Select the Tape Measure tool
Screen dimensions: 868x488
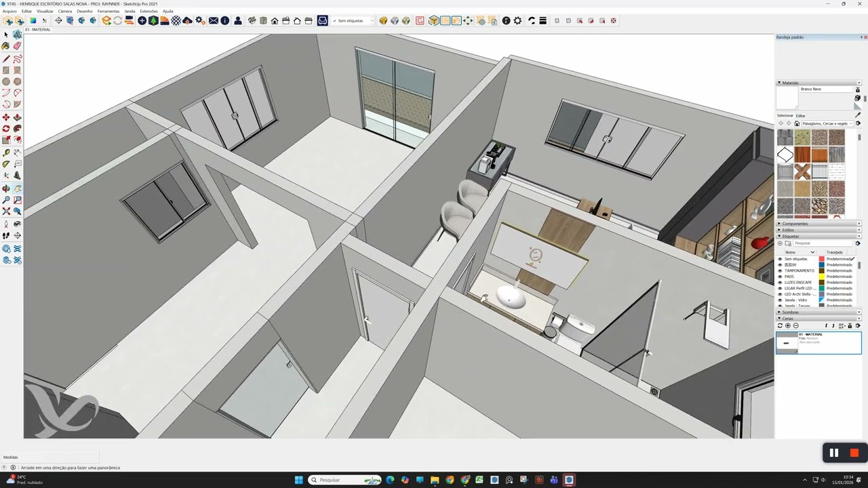pyautogui.click(x=6, y=152)
